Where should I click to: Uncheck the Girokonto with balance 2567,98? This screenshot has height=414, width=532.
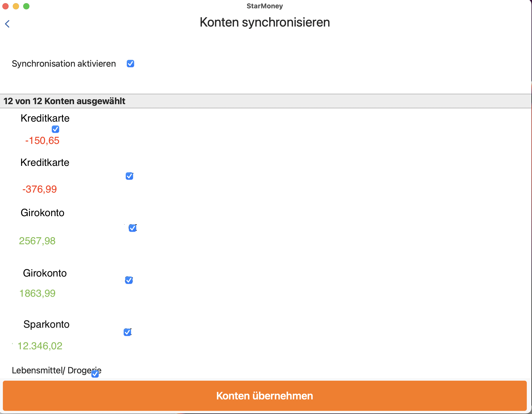[132, 228]
